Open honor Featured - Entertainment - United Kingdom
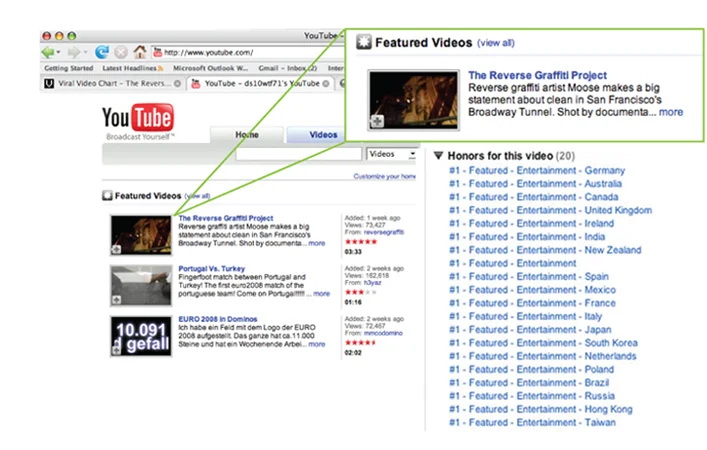The image size is (707, 450). (x=551, y=210)
